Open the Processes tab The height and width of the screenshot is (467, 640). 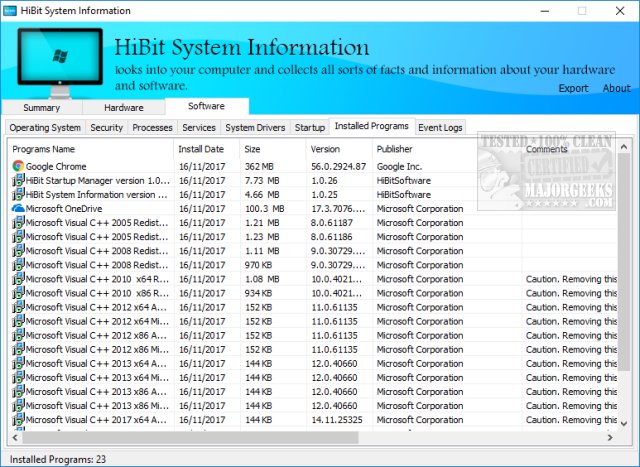coord(152,128)
